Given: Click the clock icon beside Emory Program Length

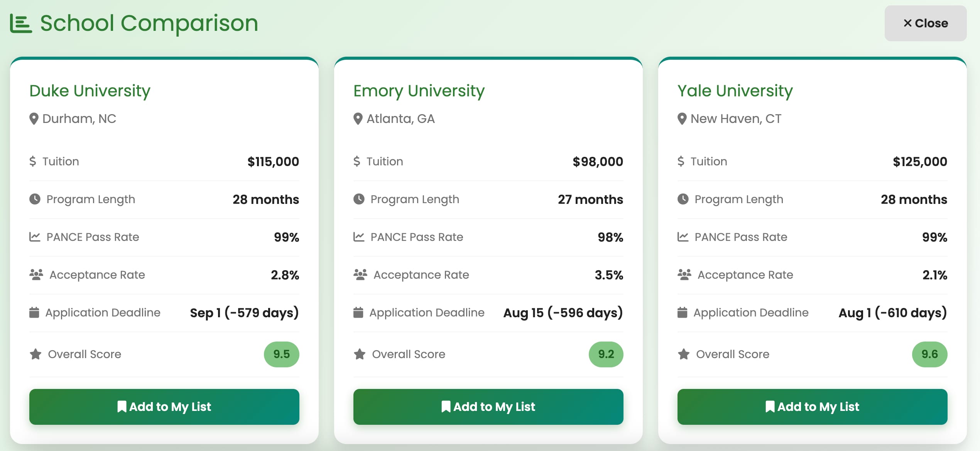Looking at the screenshot, I should click(x=359, y=199).
